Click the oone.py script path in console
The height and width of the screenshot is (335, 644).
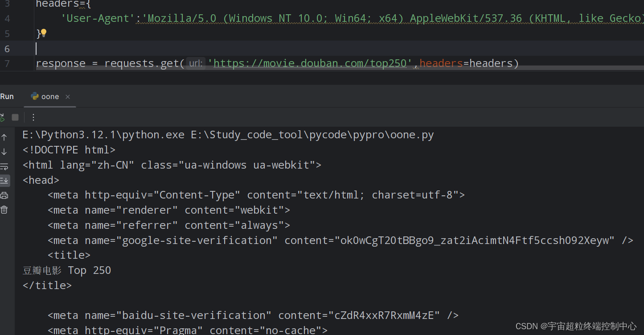[x=312, y=135]
